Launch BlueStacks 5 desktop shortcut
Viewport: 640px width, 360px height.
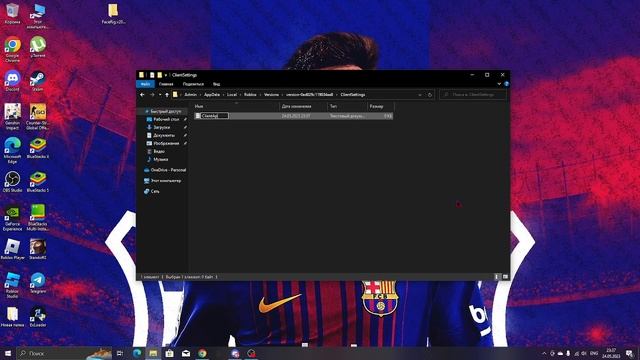pos(38,182)
